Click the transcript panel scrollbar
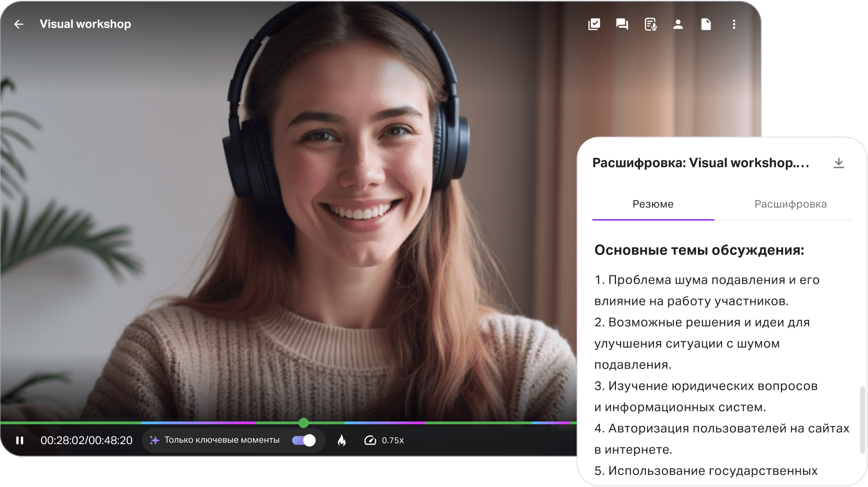Image resolution: width=868 pixels, height=487 pixels. (x=862, y=420)
